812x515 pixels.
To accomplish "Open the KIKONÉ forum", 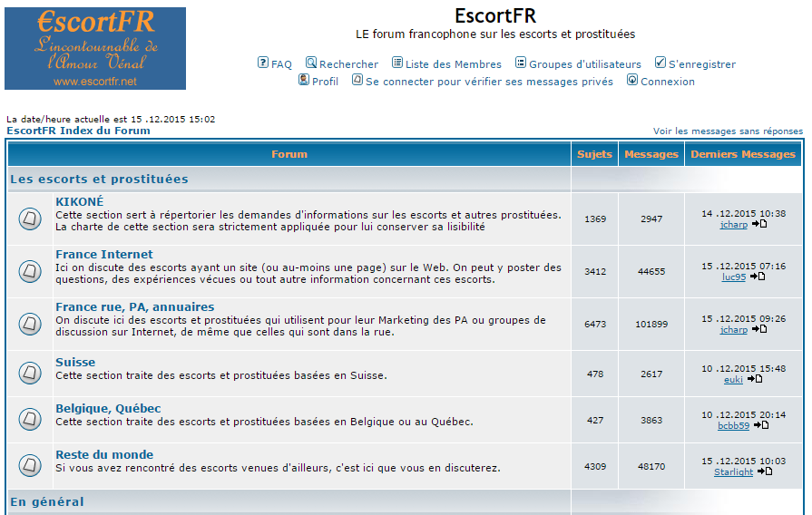I will (79, 202).
